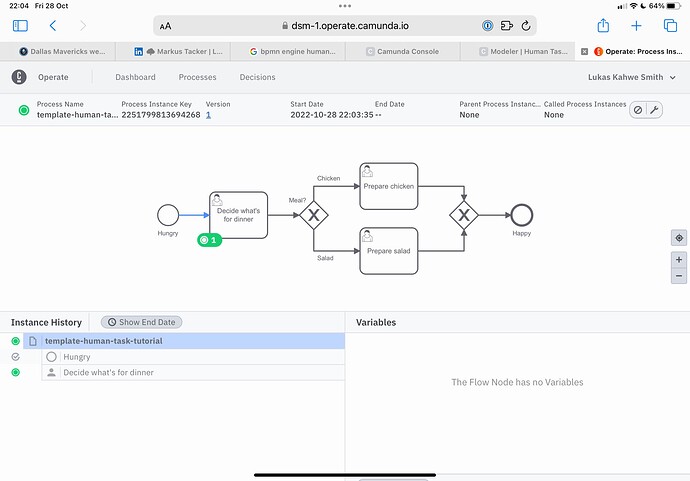Switch to Camunda Console browser tab
The image size is (690, 481).
coord(405,50)
